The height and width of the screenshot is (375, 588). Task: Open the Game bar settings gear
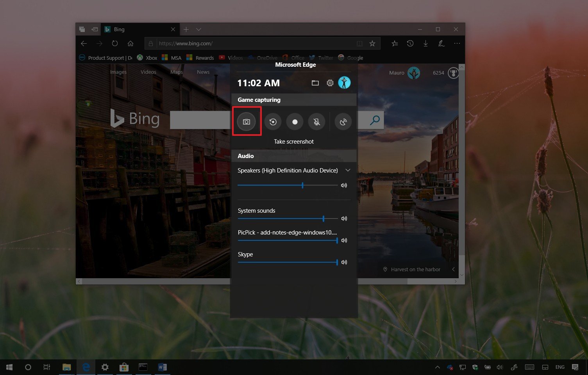pos(330,83)
